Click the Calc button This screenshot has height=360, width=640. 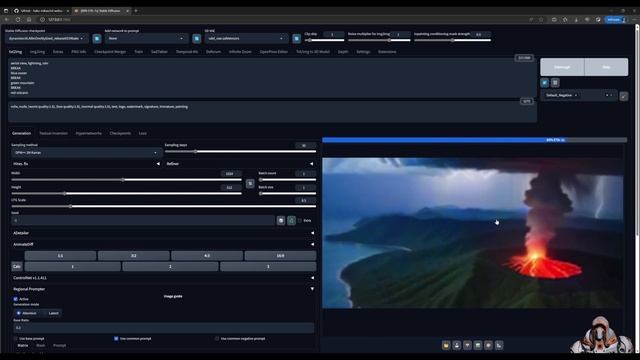click(17, 267)
